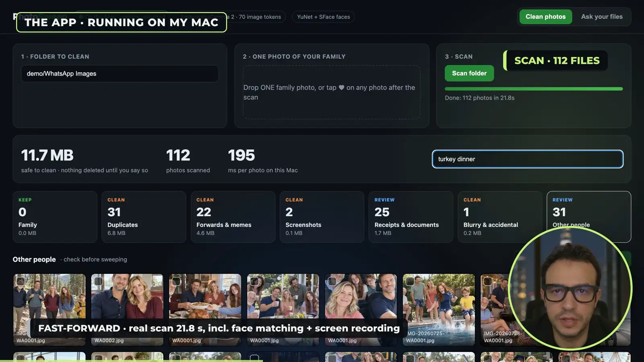Click the '1 · FOLDER TO CLEAN' label
Viewport: 644px width, 362px height.
[x=55, y=57]
